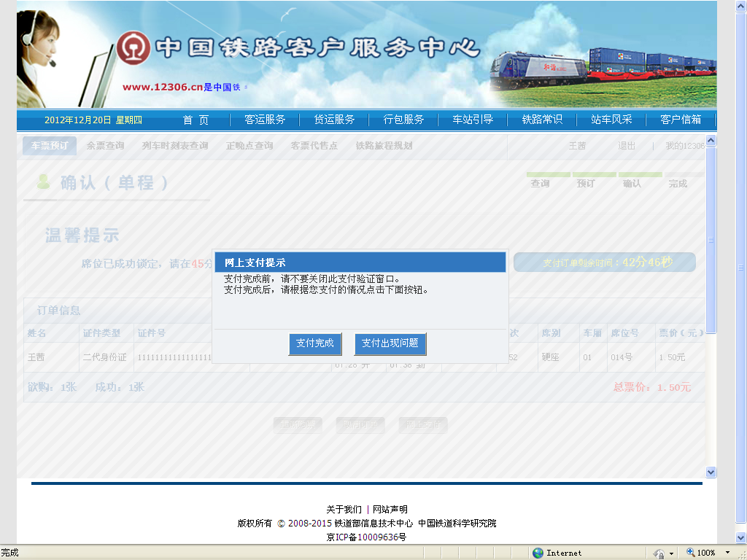The height and width of the screenshot is (560, 747).
Task: Click the 网上支付提示 dialog title bar
Action: tap(360, 262)
